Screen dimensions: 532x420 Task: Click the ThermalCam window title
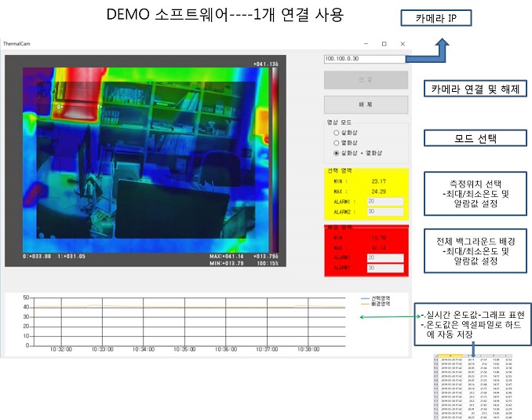16,43
